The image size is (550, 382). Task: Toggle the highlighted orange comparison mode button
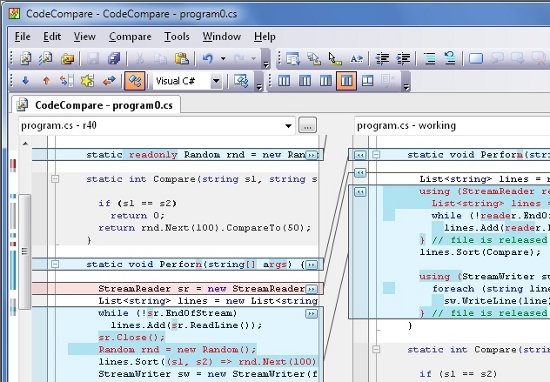click(x=135, y=81)
